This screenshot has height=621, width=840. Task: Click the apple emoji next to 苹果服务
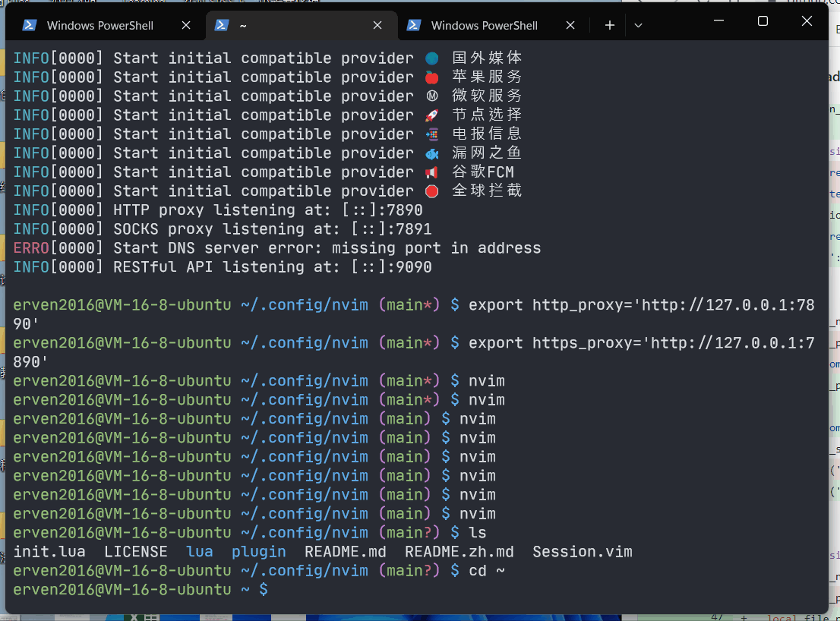431,76
